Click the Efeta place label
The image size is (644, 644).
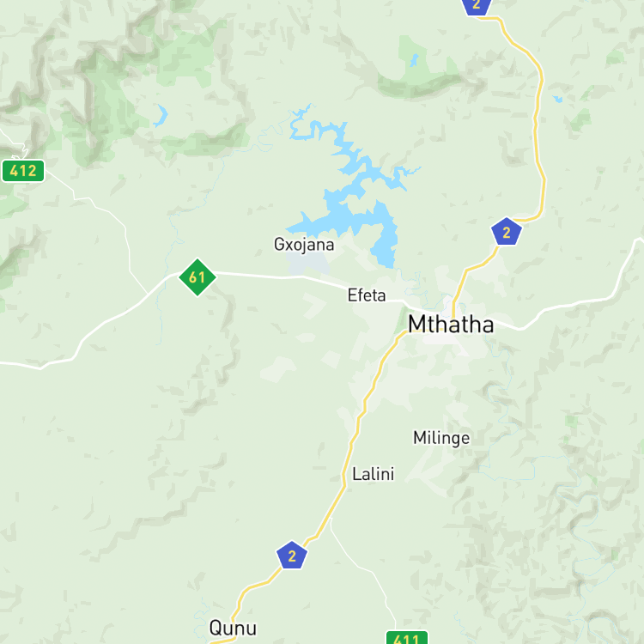[x=367, y=295]
